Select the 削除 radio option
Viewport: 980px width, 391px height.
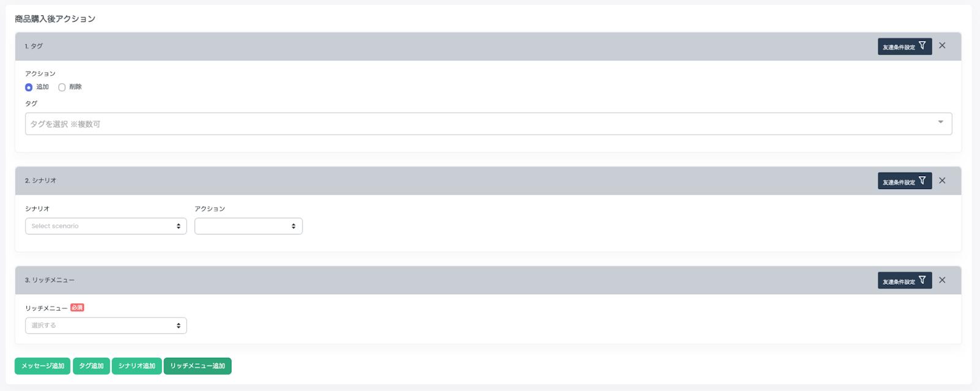tap(62, 88)
